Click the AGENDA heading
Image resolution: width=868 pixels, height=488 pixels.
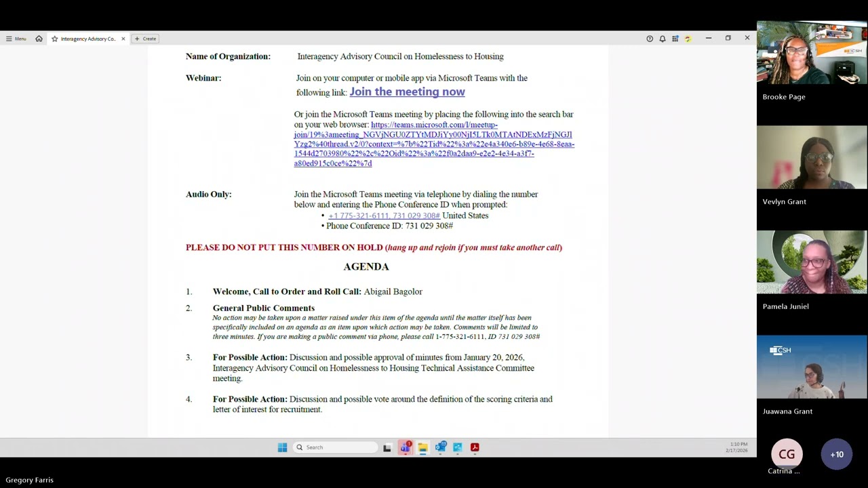click(x=366, y=266)
